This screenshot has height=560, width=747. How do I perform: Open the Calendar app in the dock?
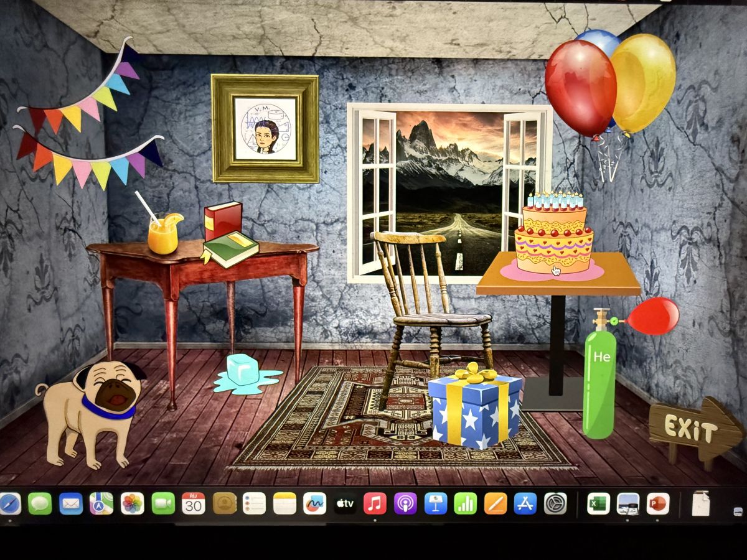tap(193, 503)
